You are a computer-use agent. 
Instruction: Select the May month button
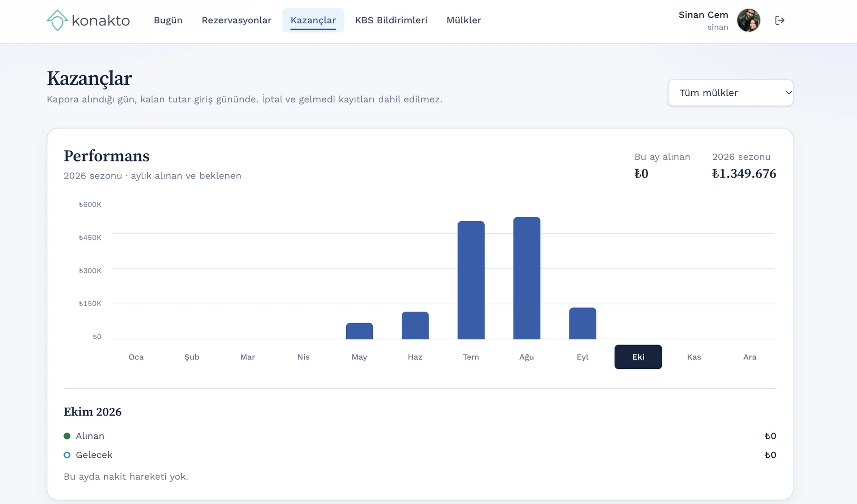point(359,357)
